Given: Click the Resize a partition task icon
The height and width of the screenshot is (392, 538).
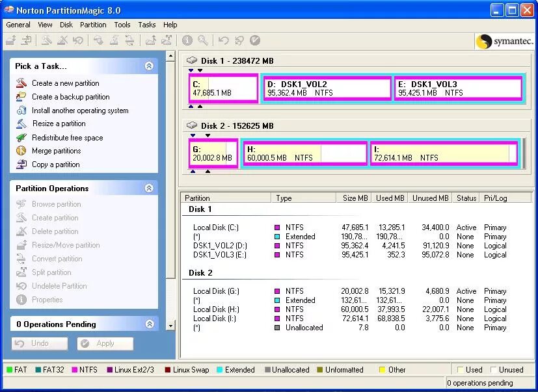Looking at the screenshot, I should pyautogui.click(x=21, y=124).
